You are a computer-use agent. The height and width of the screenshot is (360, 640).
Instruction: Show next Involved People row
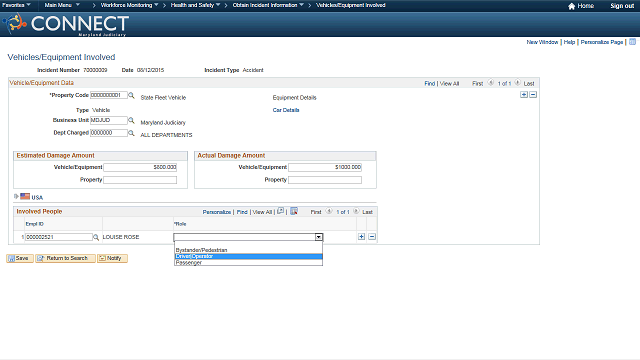click(x=356, y=211)
